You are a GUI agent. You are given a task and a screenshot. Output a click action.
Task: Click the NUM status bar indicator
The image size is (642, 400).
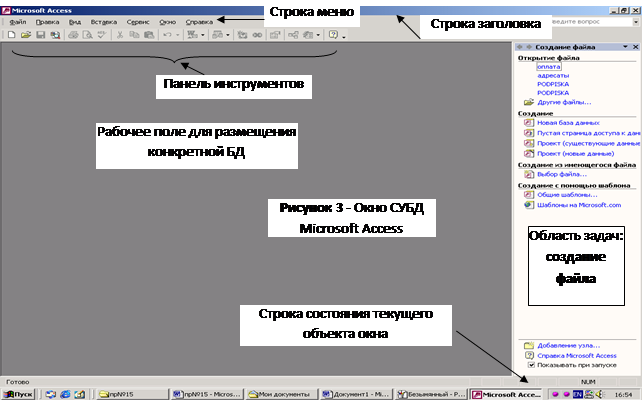point(588,382)
